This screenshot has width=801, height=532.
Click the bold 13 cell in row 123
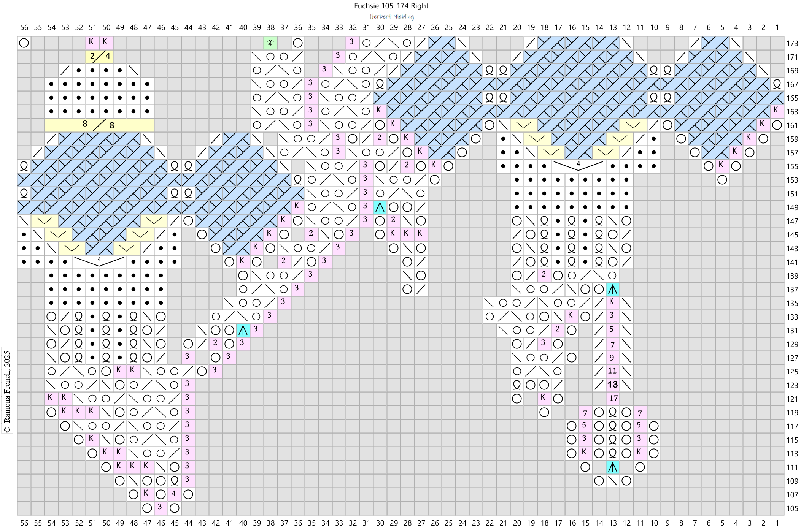[x=612, y=385]
